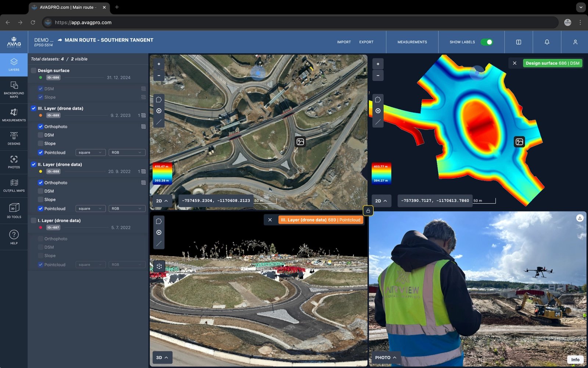
Task: Check the Design surface dataset checkbox
Action: pos(33,70)
